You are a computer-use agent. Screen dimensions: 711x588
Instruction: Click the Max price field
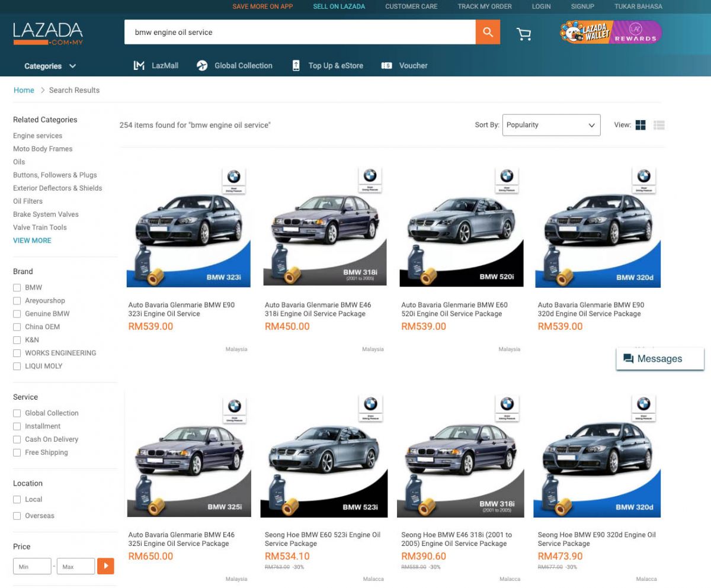pos(76,566)
